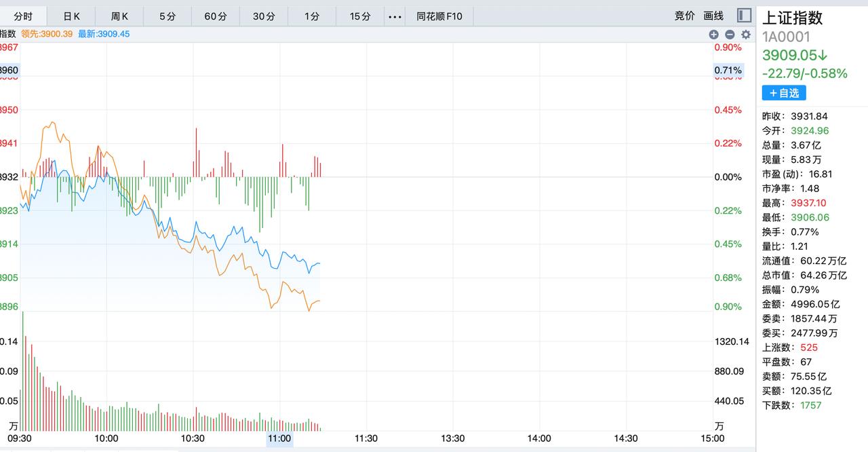
Task: Switch to the 日K daily candlestick view
Action: click(71, 15)
